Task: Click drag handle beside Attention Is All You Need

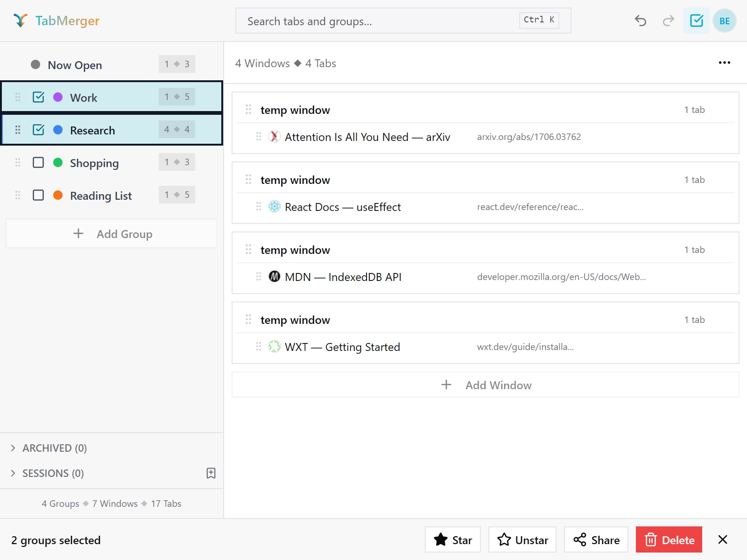Action: 259,137
